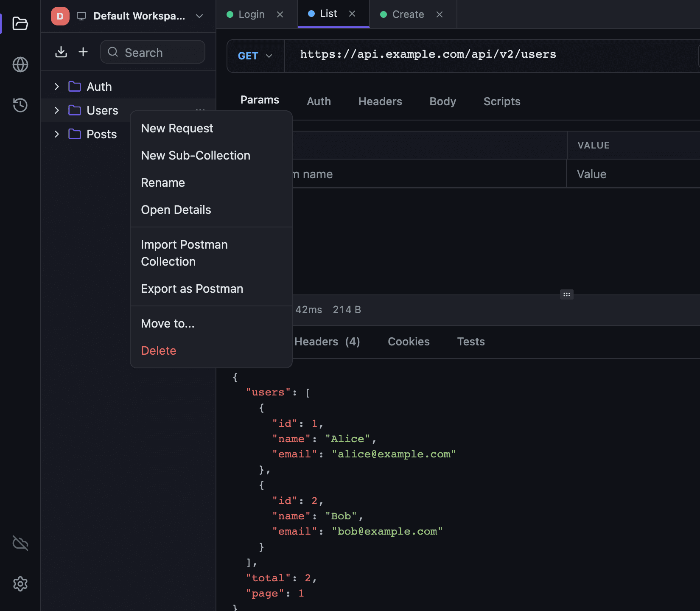Open the request Headers tab
700x611 pixels.
pyautogui.click(x=380, y=101)
